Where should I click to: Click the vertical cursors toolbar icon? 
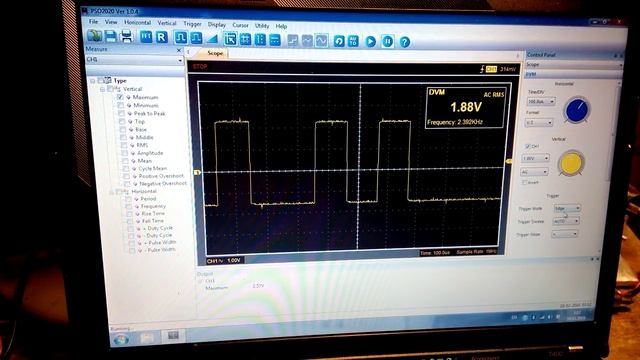coord(260,40)
